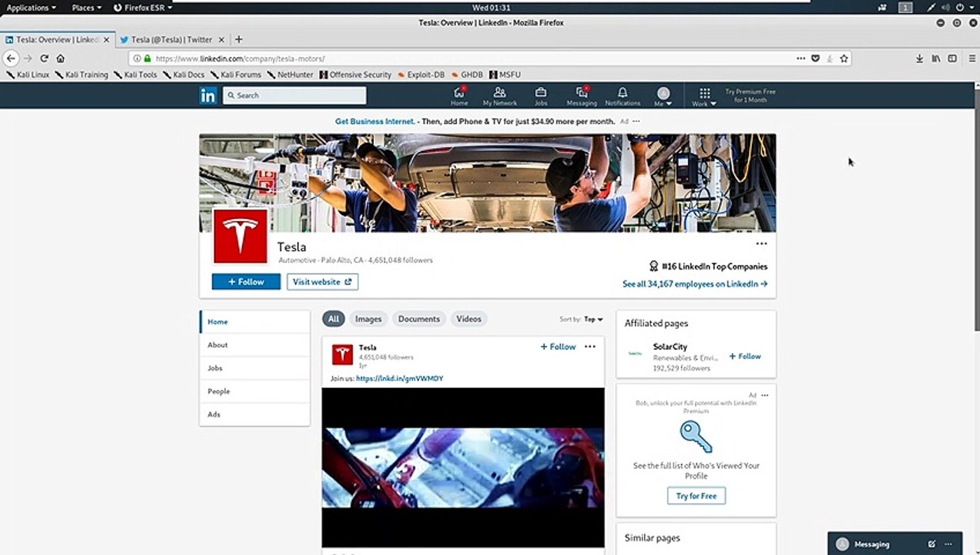Open page actions three-dot menu in address bar
Viewport: 980px width, 555px height.
click(x=801, y=59)
